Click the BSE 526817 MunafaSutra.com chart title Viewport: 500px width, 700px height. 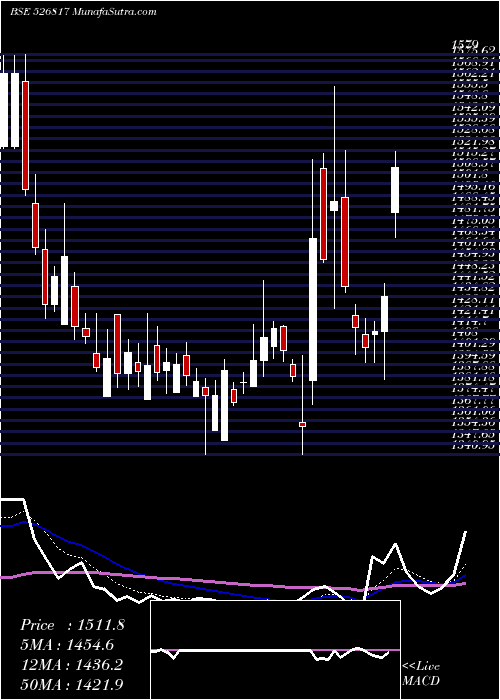click(83, 12)
